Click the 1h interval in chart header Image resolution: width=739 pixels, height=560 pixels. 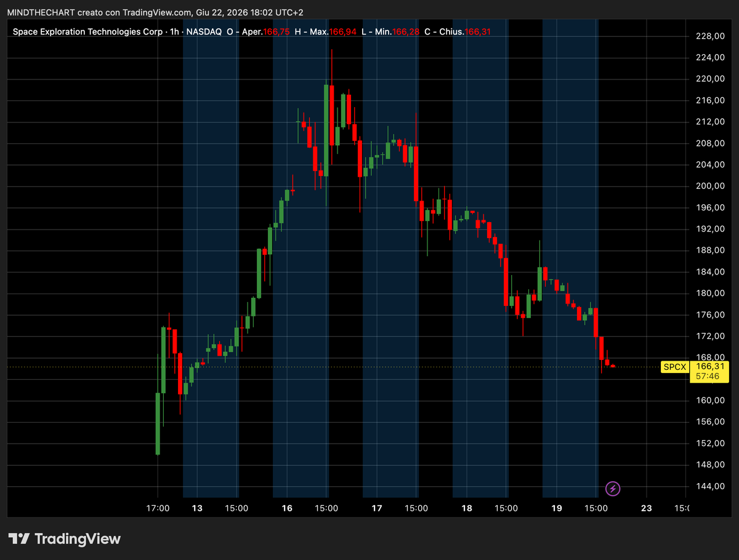pyautogui.click(x=174, y=31)
